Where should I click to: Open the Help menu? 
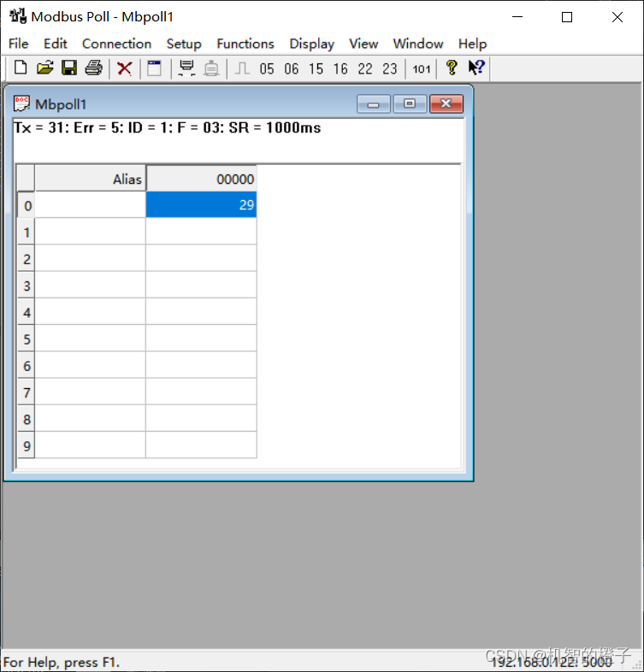[472, 44]
